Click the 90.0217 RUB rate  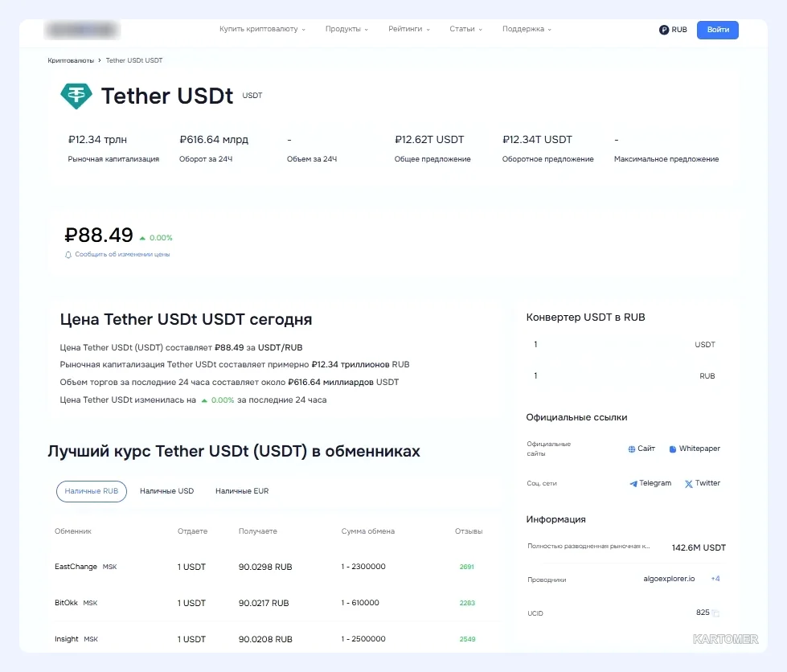click(x=264, y=603)
